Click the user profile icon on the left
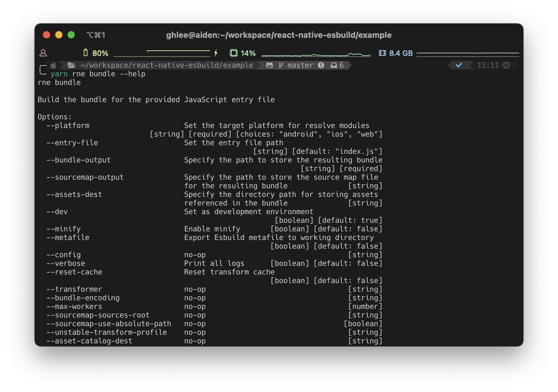The width and height of the screenshot is (558, 392). (x=43, y=53)
